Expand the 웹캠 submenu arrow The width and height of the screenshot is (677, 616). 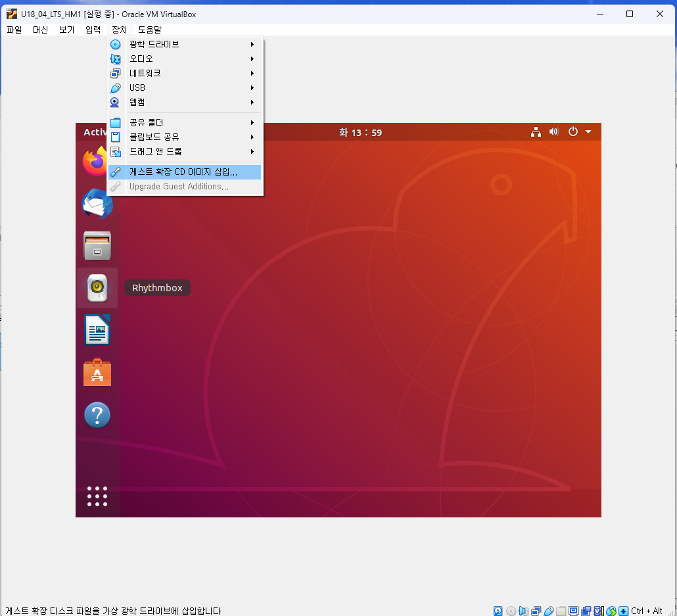(x=252, y=102)
